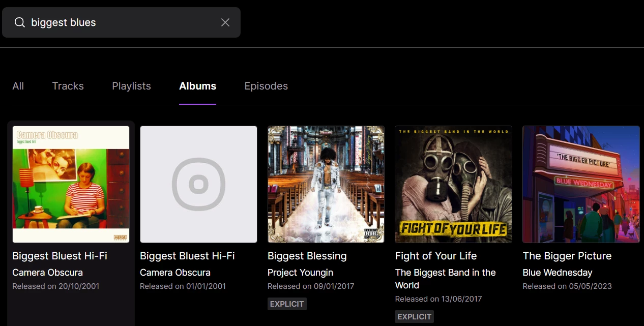Go to the Episodes tab

coord(266,86)
